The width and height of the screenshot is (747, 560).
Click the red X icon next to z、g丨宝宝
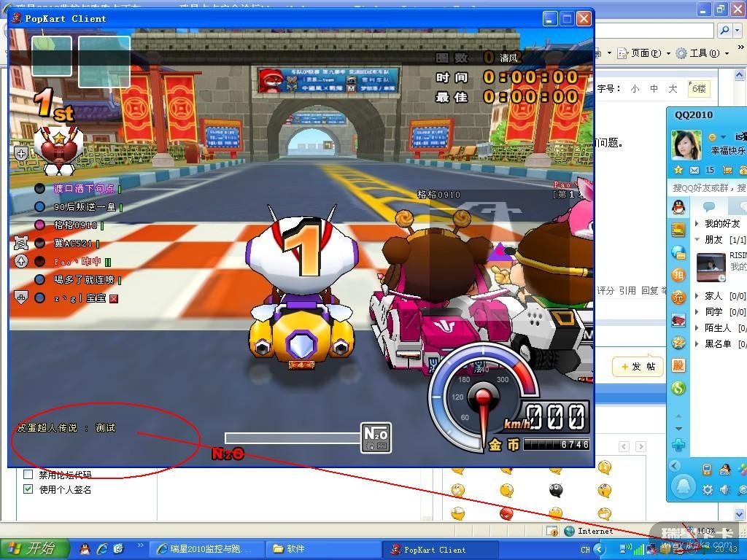pyautogui.click(x=114, y=298)
